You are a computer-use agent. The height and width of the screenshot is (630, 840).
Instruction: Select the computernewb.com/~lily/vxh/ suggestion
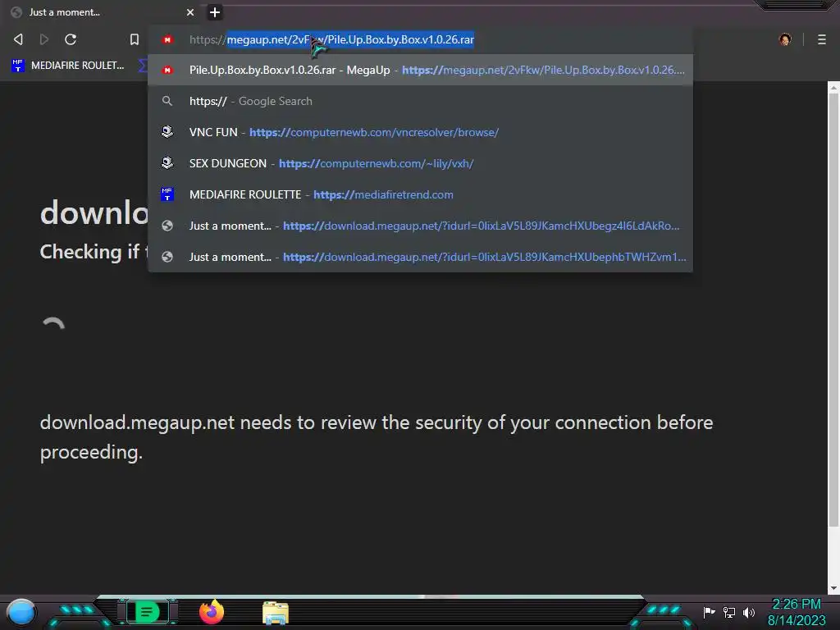coord(421,163)
